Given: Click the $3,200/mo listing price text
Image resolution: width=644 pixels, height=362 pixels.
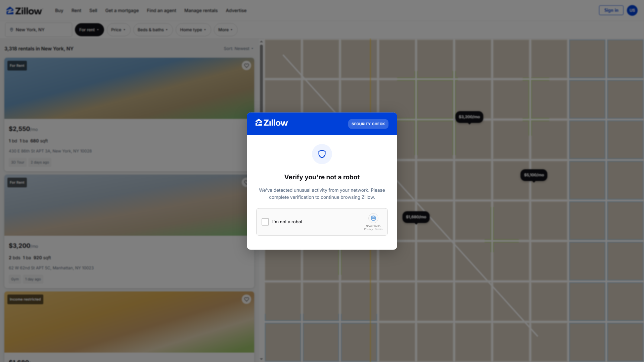Looking at the screenshot, I should point(23,246).
